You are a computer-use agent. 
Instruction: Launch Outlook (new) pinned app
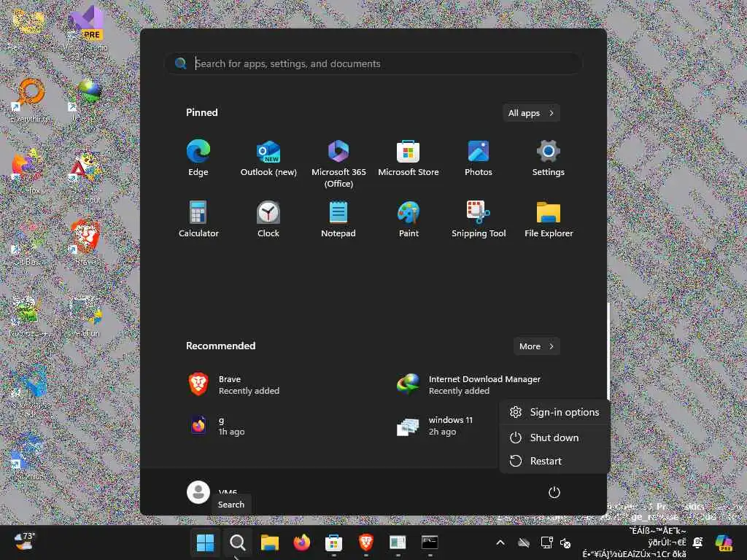268,158
